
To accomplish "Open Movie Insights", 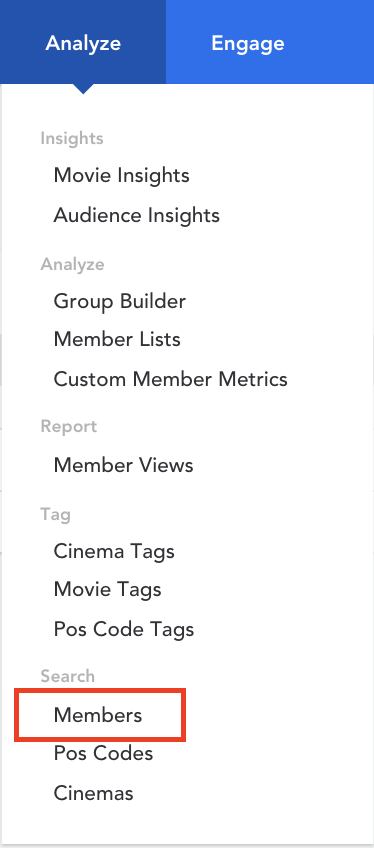I will pos(121,175).
